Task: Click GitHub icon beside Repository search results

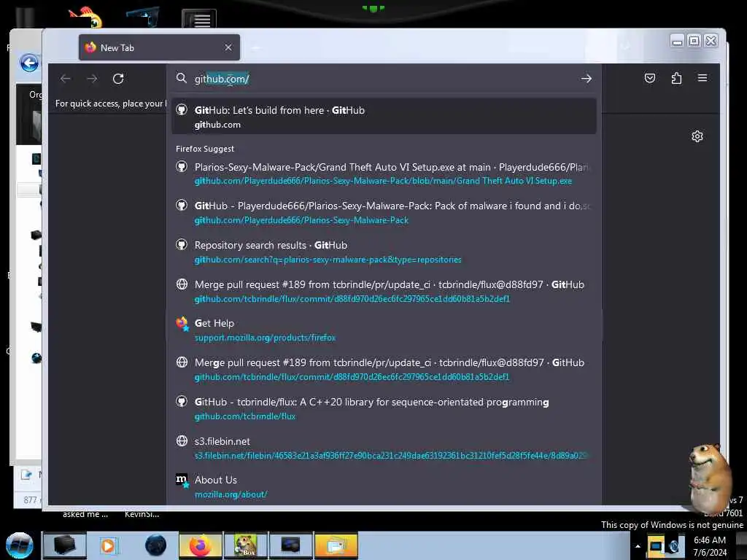Action: [x=182, y=245]
